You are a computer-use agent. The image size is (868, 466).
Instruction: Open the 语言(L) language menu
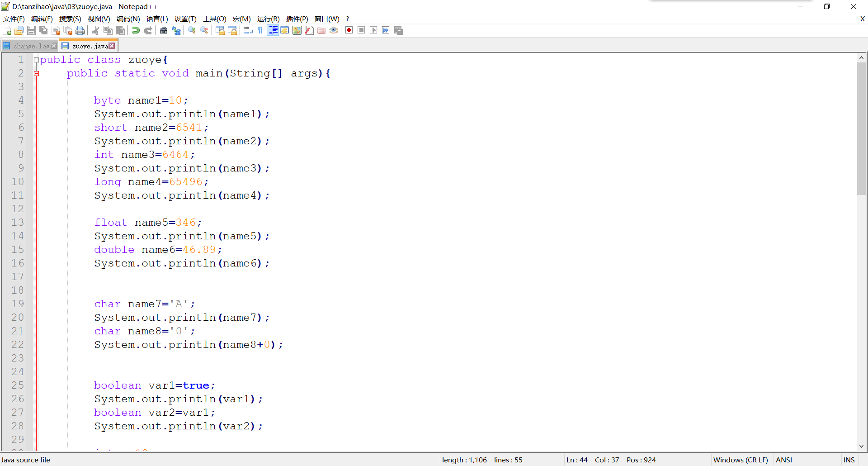click(157, 19)
